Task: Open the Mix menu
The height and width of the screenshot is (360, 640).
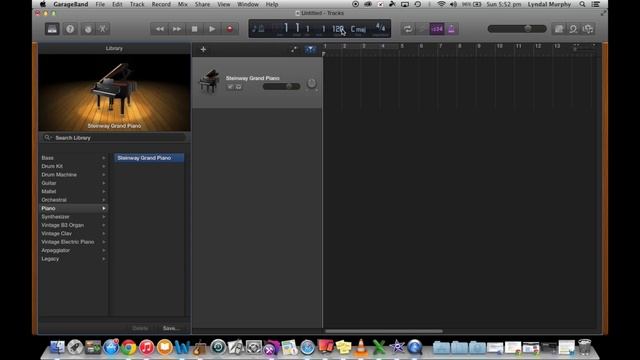Action: click(183, 4)
